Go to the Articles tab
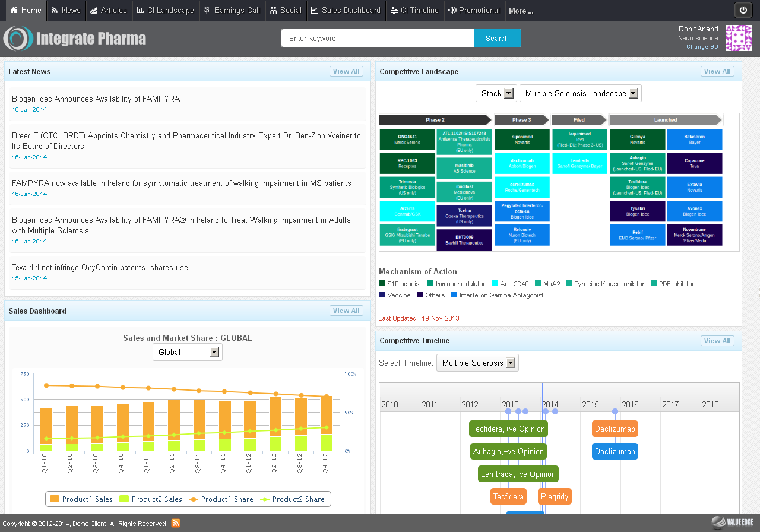Viewport: 760px width, 532px height. pos(108,10)
